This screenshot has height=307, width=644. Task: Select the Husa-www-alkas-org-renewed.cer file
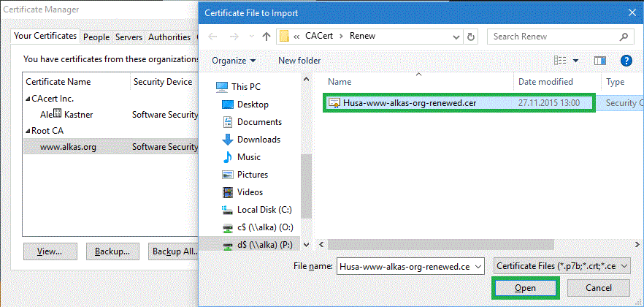(x=409, y=103)
